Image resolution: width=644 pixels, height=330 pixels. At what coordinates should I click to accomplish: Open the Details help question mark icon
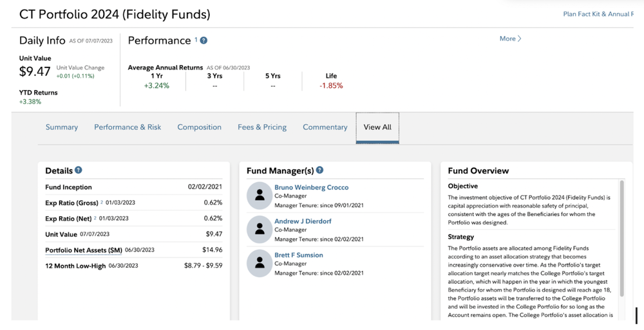pos(78,170)
